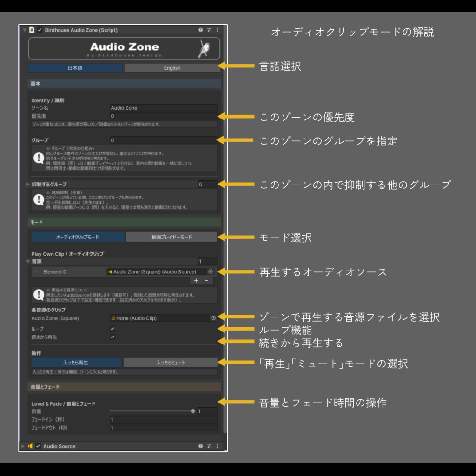476x476 pixels.
Task: Click the 抑制するグループ size field
Action: click(x=207, y=184)
